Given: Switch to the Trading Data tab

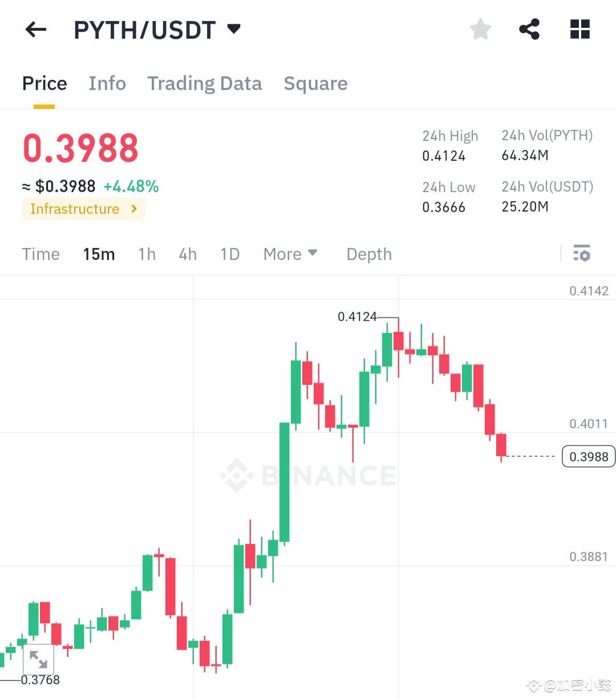Looking at the screenshot, I should pos(204,83).
